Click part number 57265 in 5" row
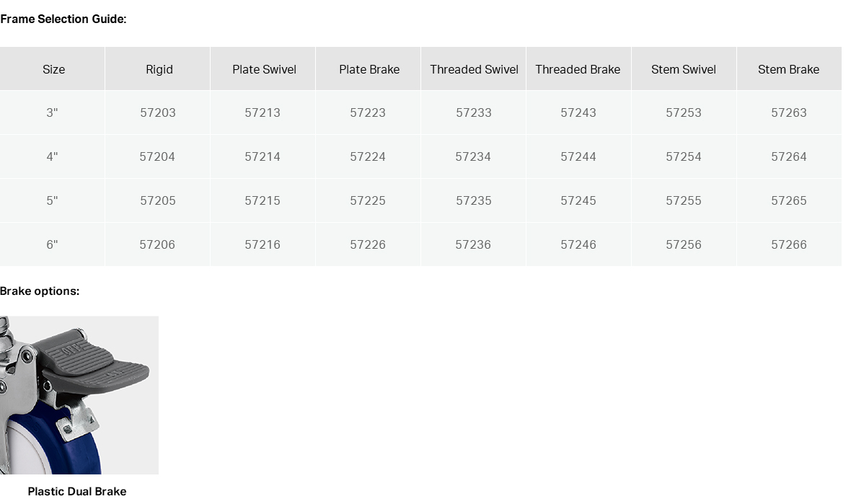Image resolution: width=851 pixels, height=504 pixels. coord(789,200)
